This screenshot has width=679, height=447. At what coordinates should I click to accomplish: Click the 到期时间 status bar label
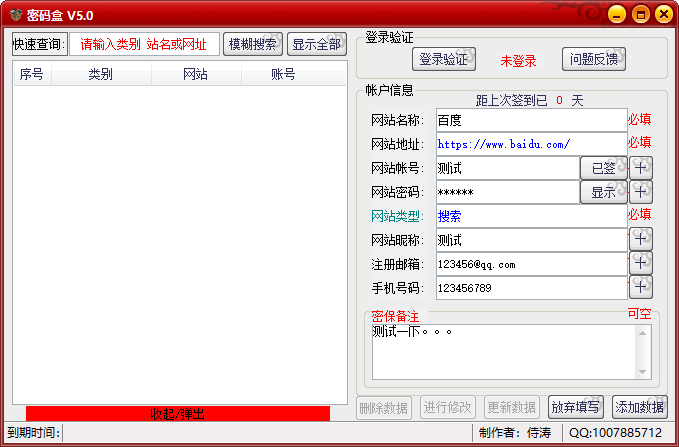[x=33, y=432]
